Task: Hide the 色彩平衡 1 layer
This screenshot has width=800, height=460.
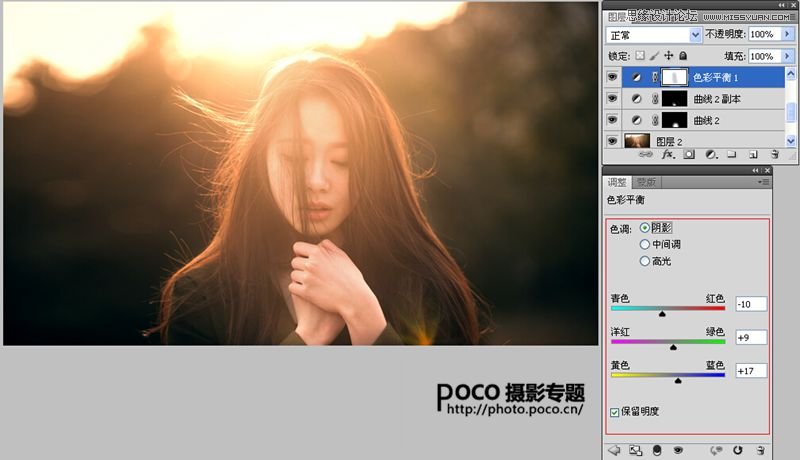Action: click(612, 77)
